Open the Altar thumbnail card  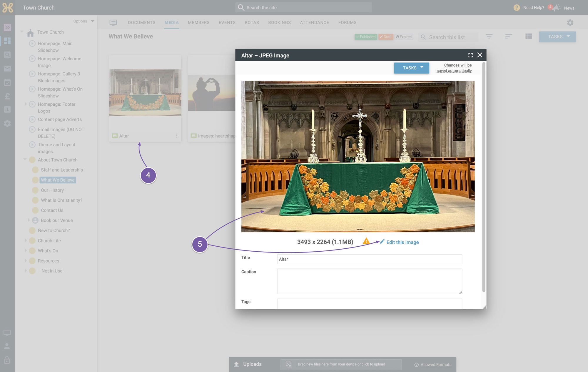pyautogui.click(x=145, y=99)
